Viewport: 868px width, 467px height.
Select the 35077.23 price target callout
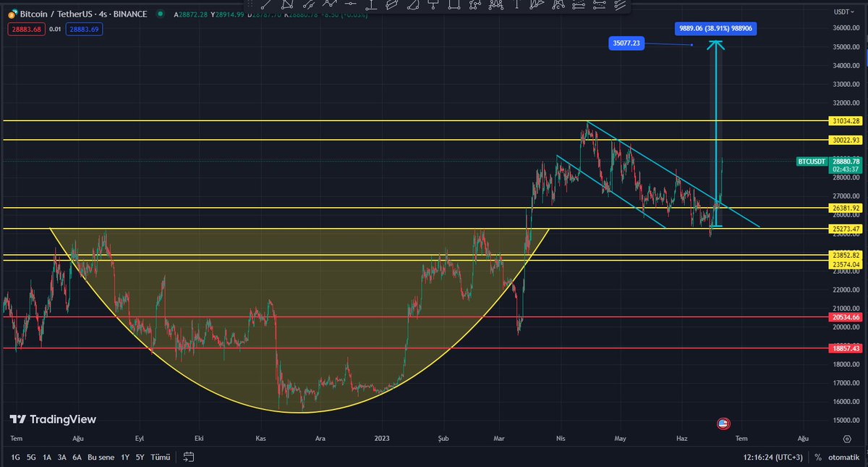click(x=626, y=43)
